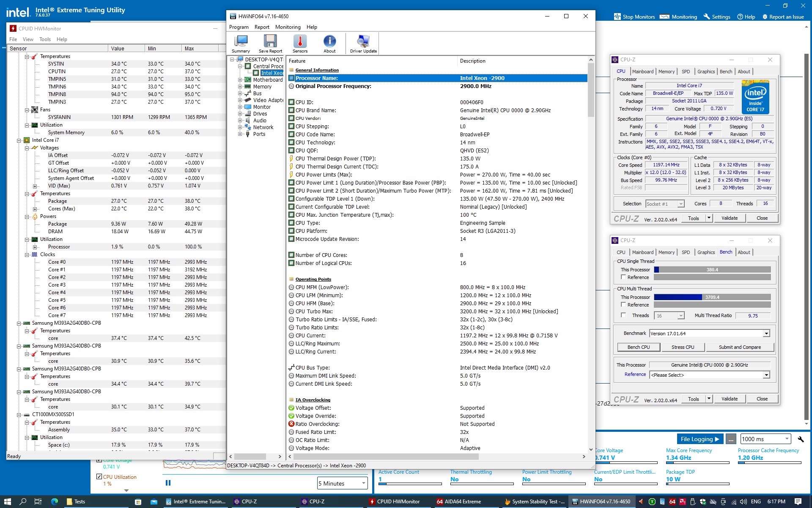Check the Threads checkbox in CPU-Z Bench
Screen dimensions: 812x508
click(623, 315)
